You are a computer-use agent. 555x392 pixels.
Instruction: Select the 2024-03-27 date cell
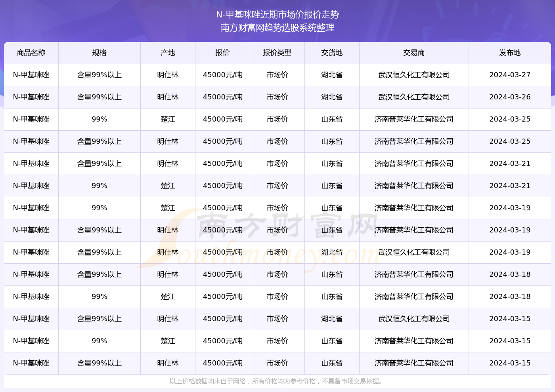click(509, 75)
